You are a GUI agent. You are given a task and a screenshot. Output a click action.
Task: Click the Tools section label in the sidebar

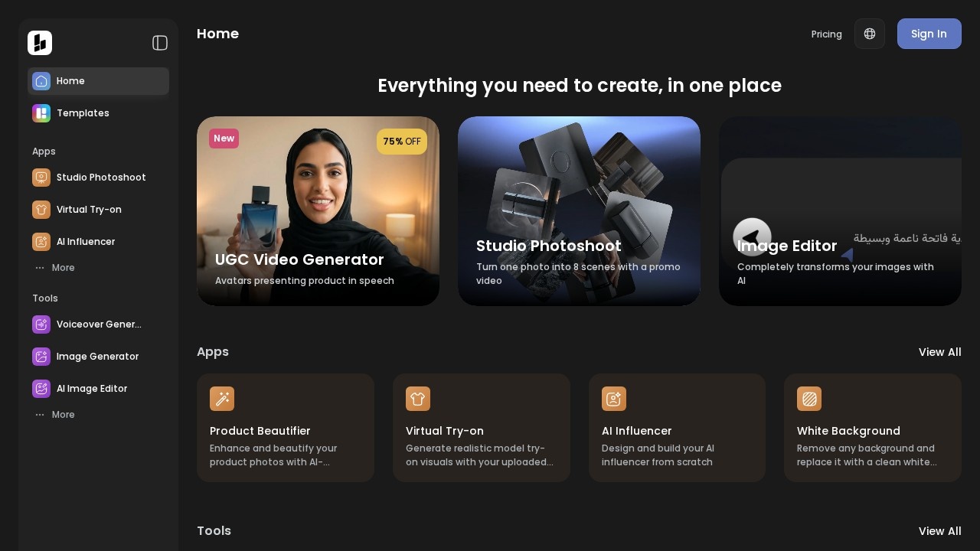[45, 298]
